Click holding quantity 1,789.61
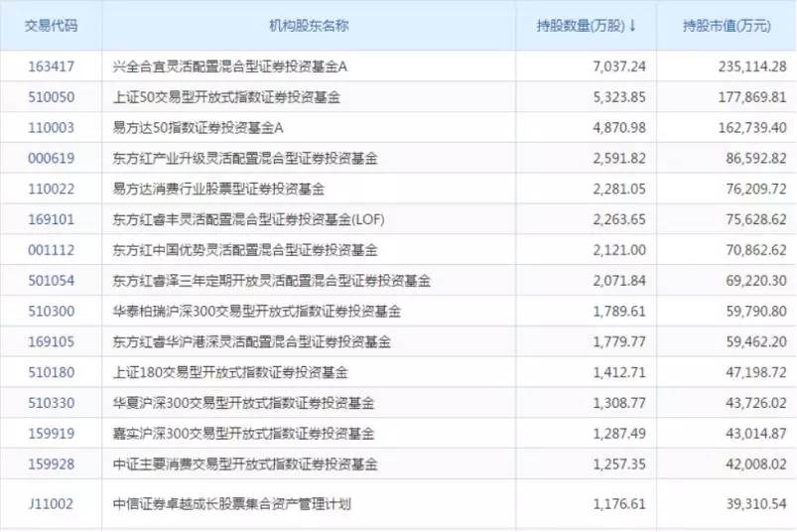This screenshot has width=797, height=532. pos(619,311)
